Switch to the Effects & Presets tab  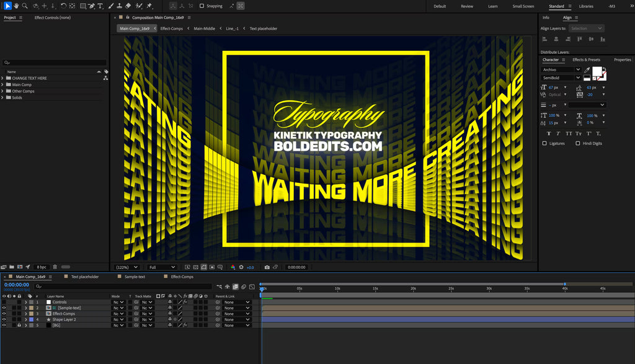pyautogui.click(x=586, y=60)
